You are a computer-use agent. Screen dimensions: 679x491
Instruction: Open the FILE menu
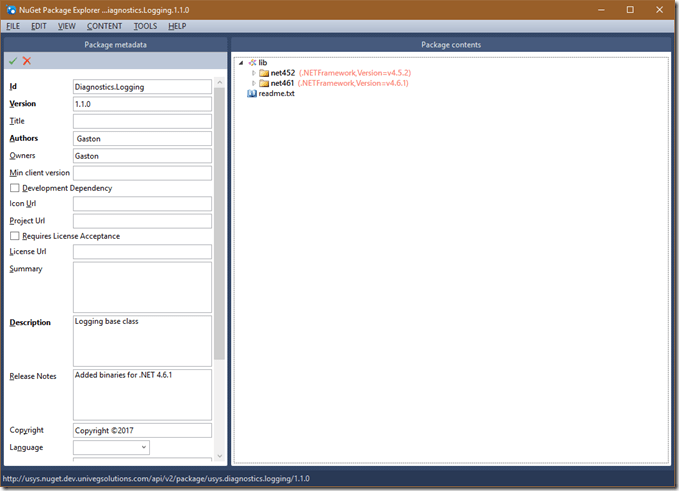13,26
